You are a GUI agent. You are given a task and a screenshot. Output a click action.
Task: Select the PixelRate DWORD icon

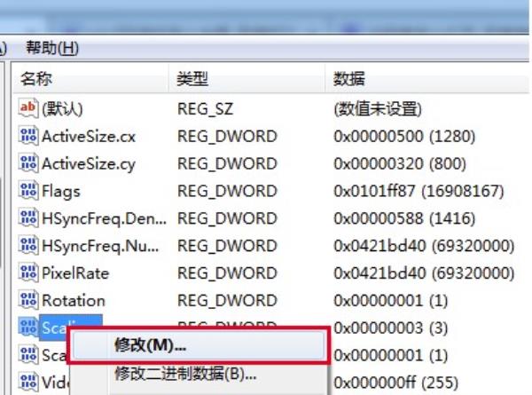click(28, 273)
